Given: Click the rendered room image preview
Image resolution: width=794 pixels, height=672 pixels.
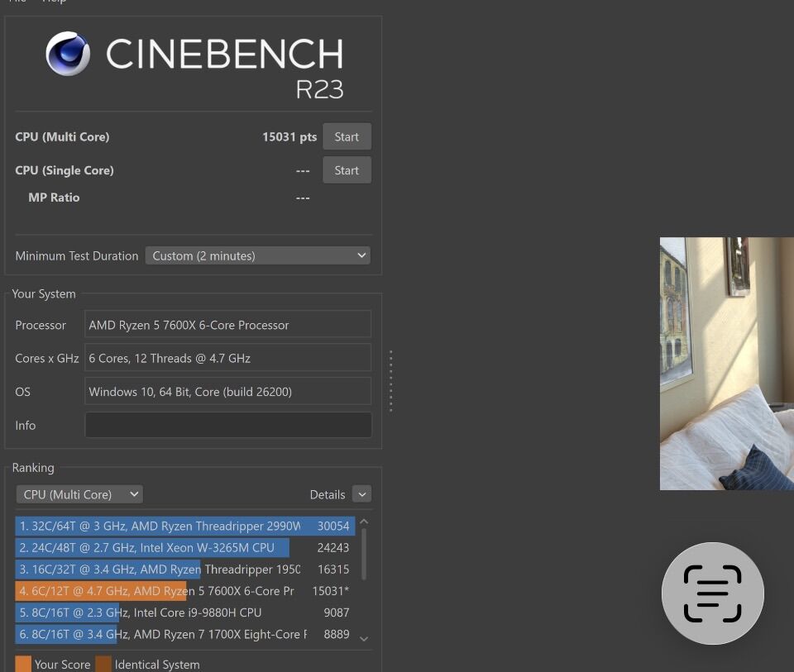Looking at the screenshot, I should click(726, 364).
